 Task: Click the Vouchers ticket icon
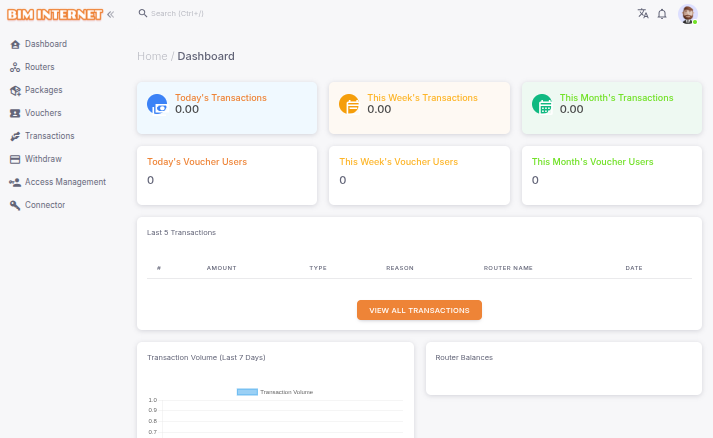[x=15, y=113]
